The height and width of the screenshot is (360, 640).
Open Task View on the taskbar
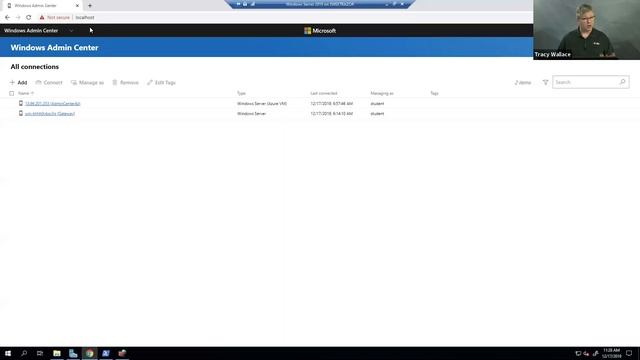click(x=40, y=353)
